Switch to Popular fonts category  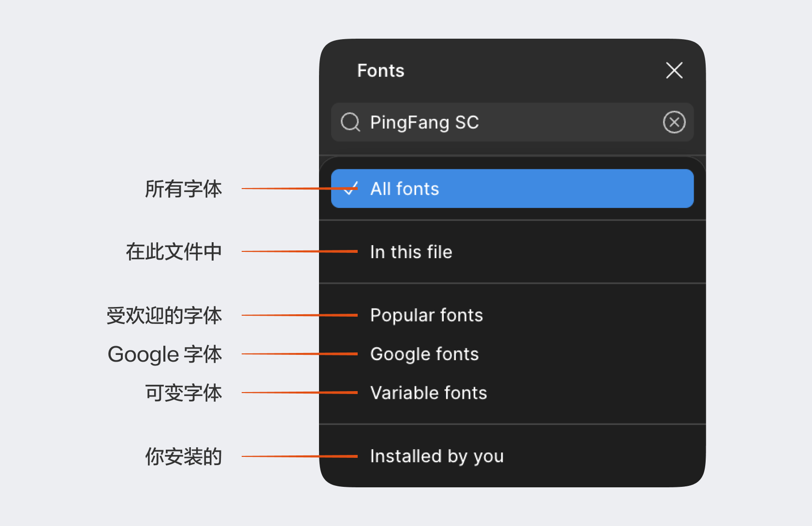tap(426, 315)
